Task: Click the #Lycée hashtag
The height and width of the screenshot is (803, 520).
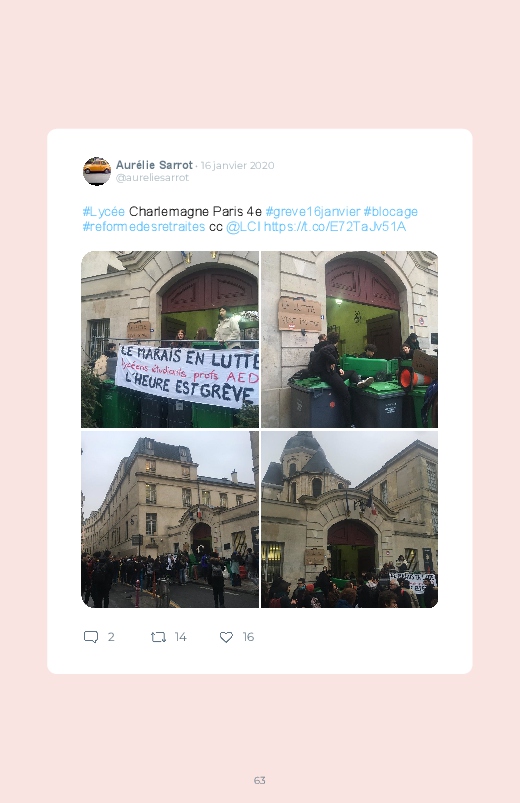Action: (103, 212)
